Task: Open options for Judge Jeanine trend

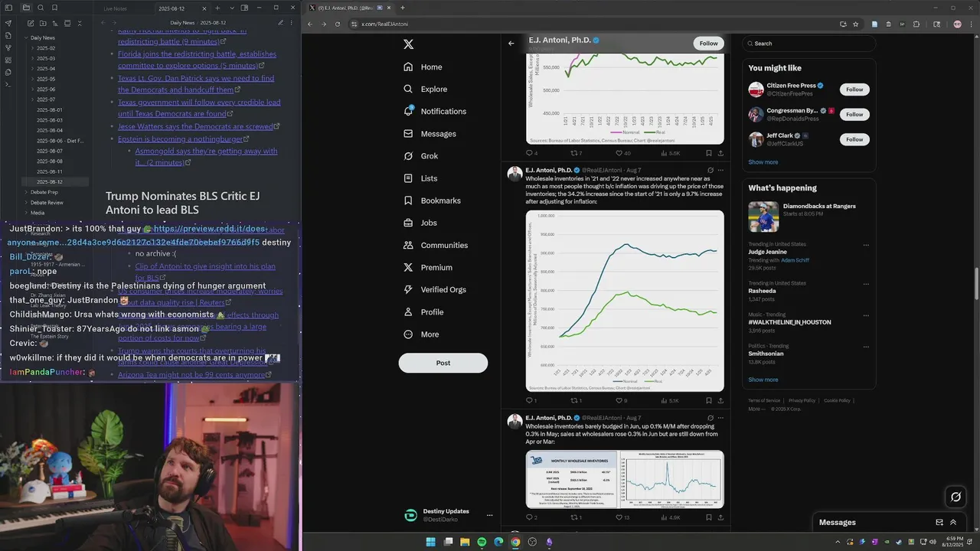Action: (866, 245)
